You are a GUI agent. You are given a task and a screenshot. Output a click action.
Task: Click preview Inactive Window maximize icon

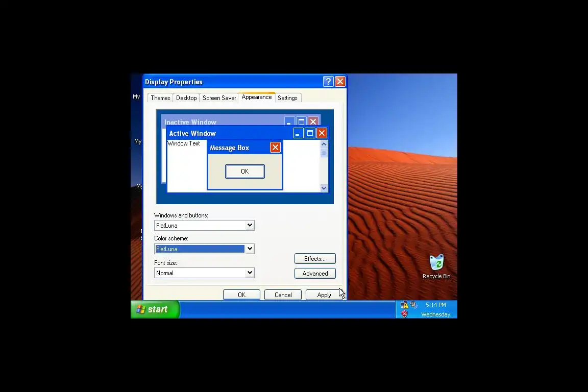tap(301, 121)
